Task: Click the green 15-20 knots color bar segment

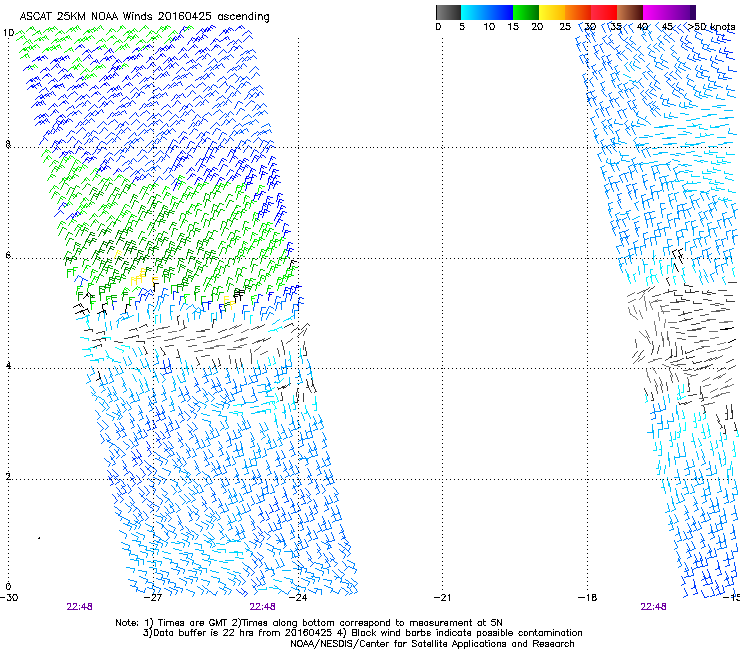Action: pos(526,12)
